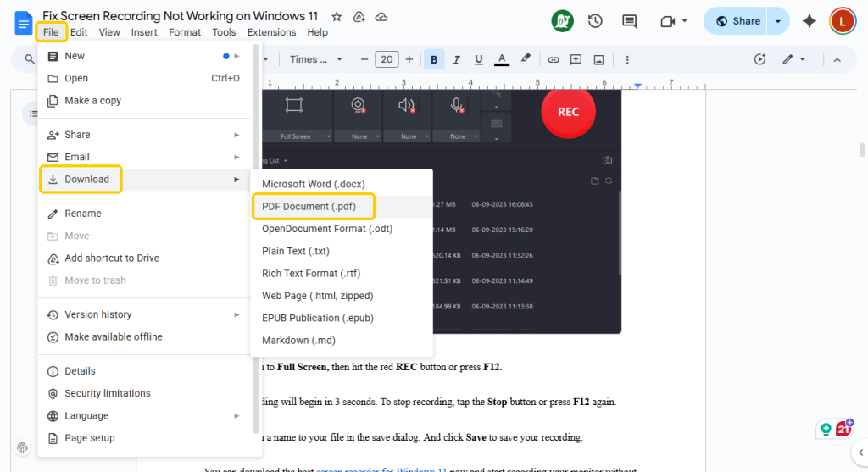
Task: Expand the Share submenu
Action: click(144, 135)
